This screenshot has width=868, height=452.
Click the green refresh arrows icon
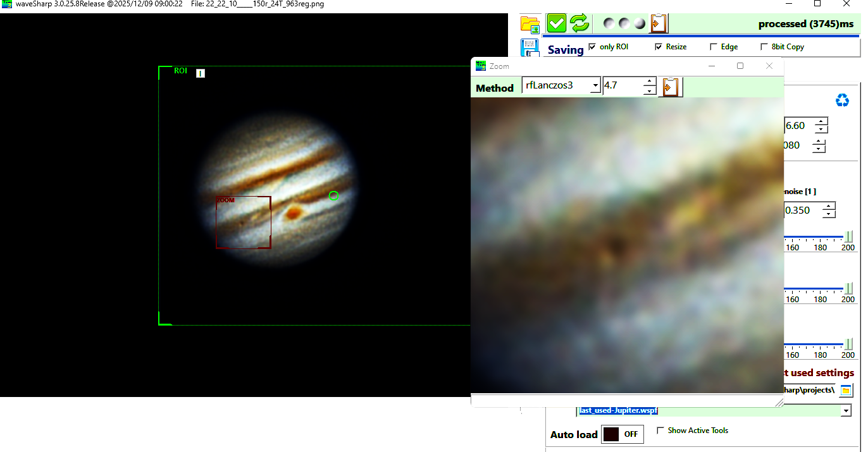[x=579, y=24]
